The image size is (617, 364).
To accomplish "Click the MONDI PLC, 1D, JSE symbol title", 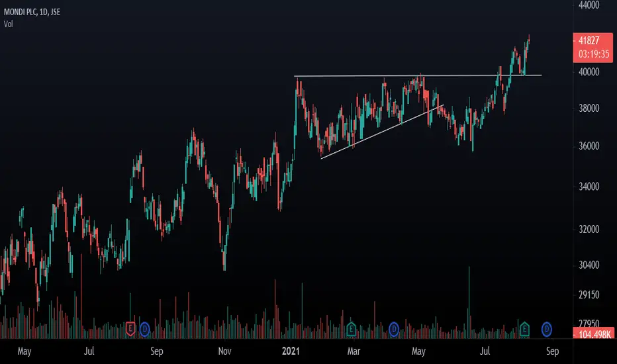I will tap(32, 12).
